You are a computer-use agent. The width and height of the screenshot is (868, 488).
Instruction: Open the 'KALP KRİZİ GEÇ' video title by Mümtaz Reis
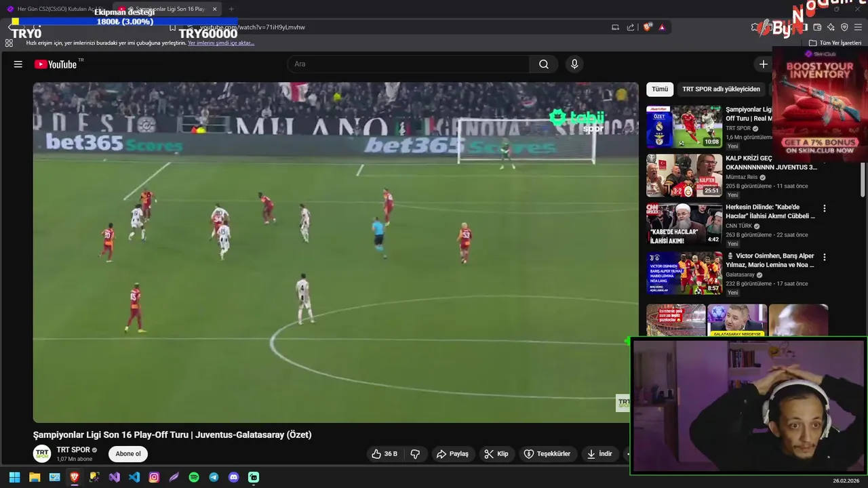771,163
